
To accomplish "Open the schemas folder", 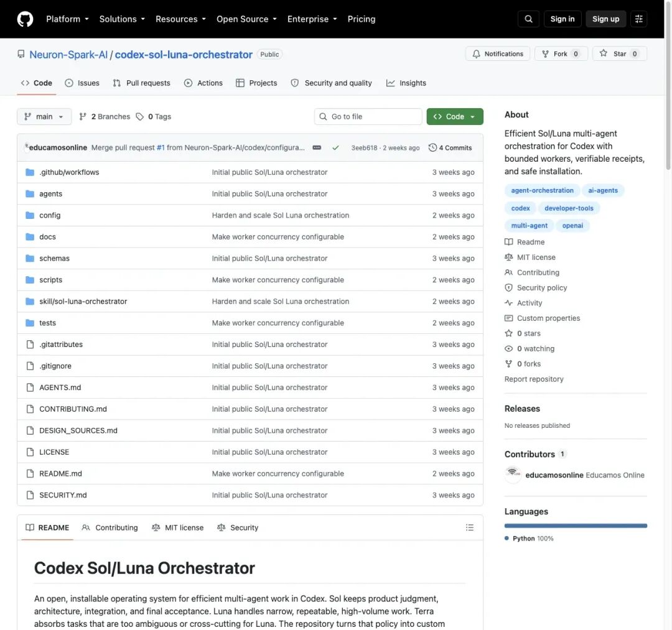I will coord(54,258).
